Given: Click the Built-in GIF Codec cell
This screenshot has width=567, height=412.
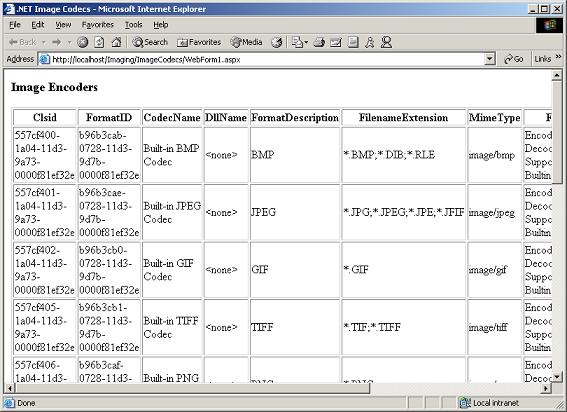Looking at the screenshot, I should pos(172,270).
